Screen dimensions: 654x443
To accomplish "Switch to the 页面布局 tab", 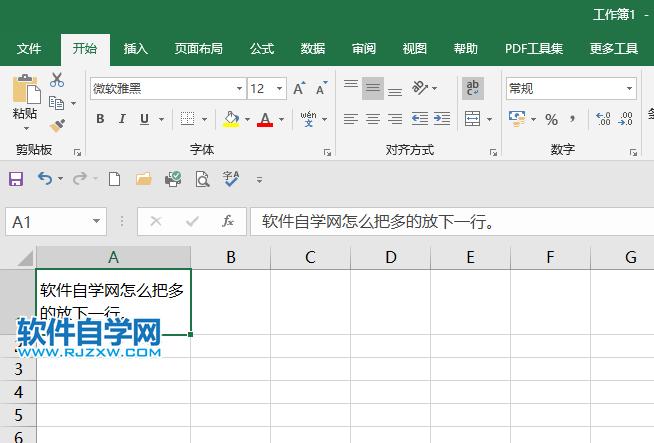I will click(x=199, y=49).
